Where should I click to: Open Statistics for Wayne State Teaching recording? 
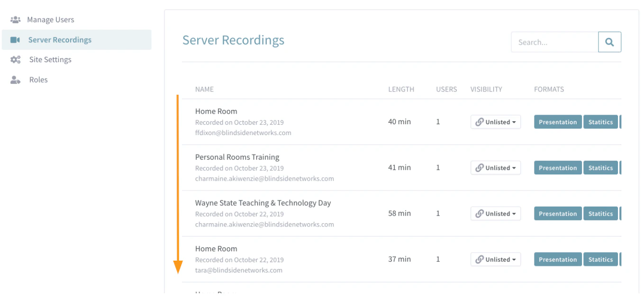click(600, 214)
